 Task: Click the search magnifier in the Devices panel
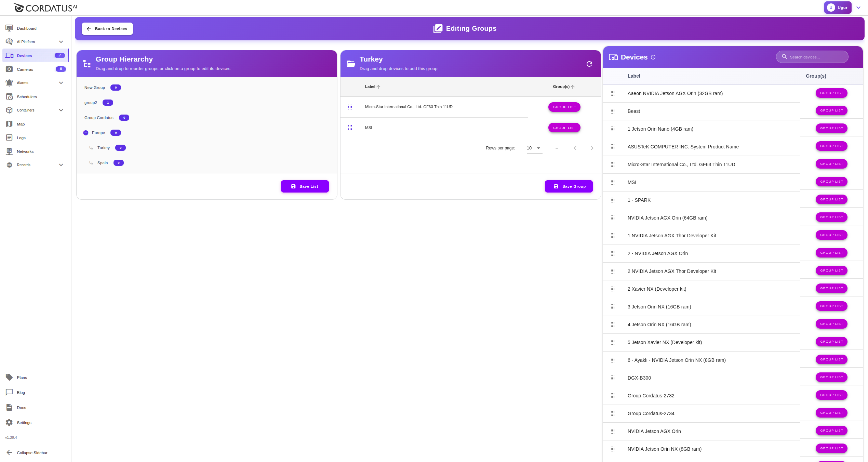click(x=785, y=57)
